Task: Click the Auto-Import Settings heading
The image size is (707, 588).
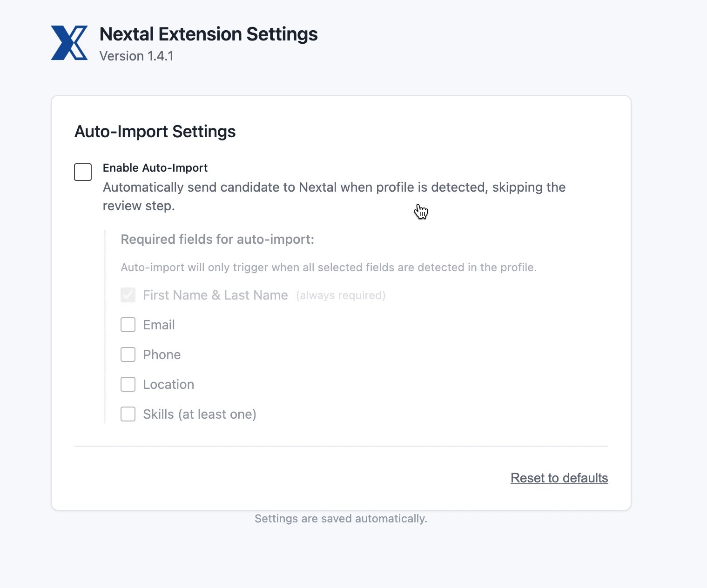Action: 155,132
